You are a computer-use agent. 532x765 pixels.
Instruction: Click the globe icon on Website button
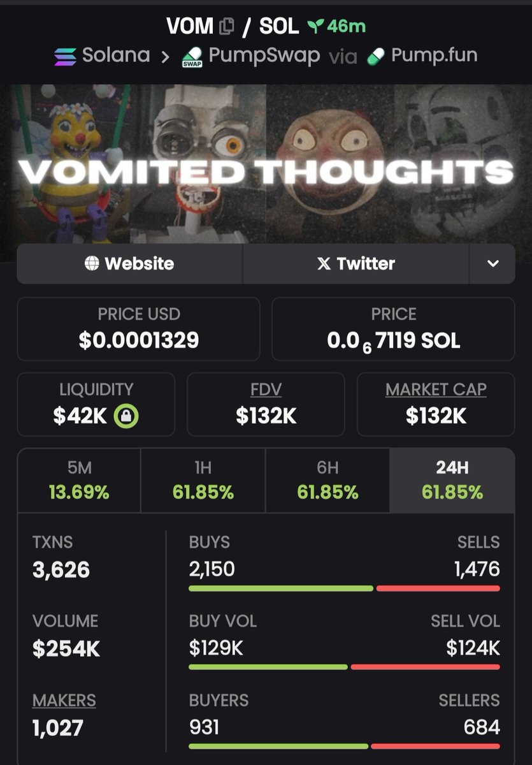(x=92, y=263)
